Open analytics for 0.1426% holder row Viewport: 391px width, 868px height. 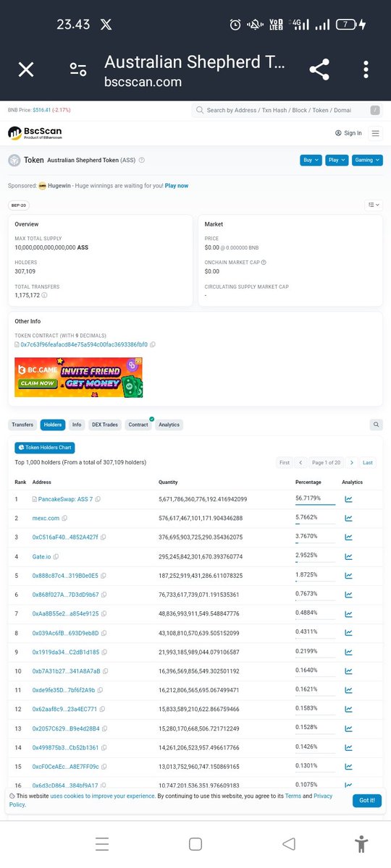[x=348, y=748]
